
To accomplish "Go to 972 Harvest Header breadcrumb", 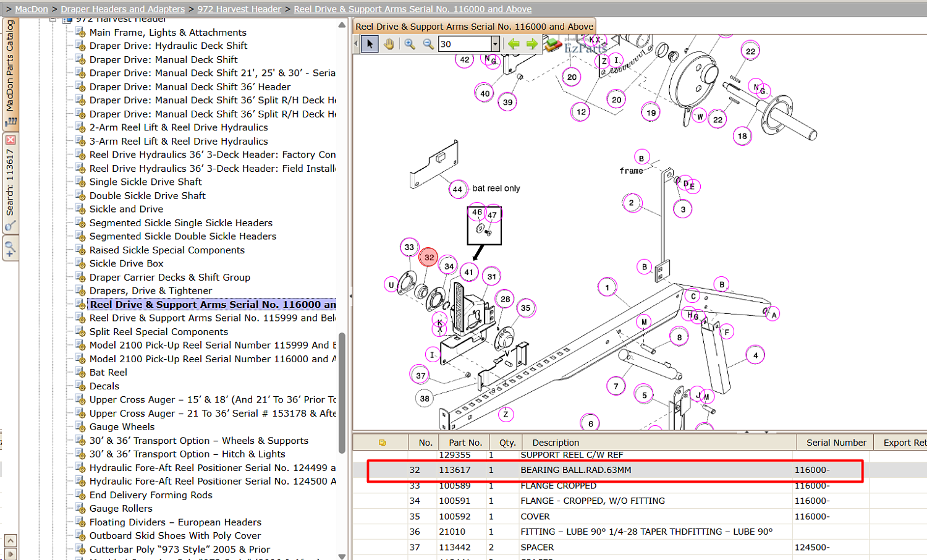I will click(239, 9).
